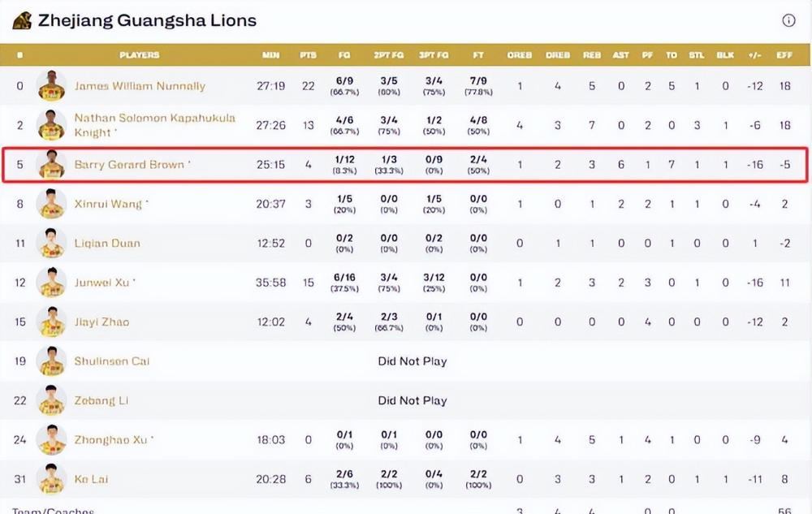
Task: Open the Jiayi Zhao player link
Action: click(101, 322)
